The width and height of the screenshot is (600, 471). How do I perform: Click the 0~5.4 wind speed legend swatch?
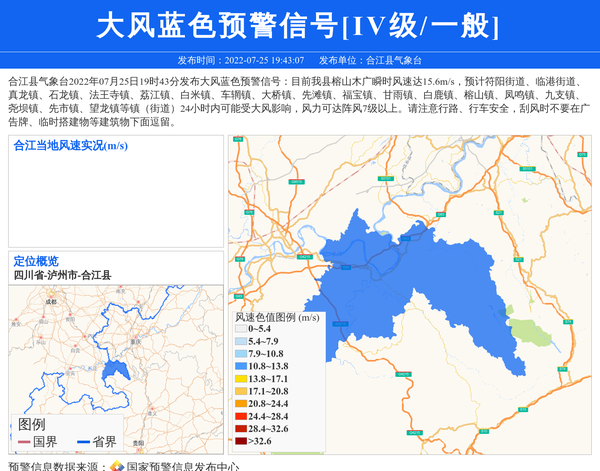point(240,328)
